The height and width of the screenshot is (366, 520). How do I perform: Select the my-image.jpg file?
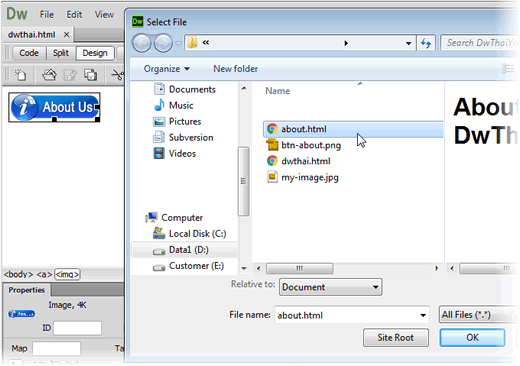click(x=303, y=177)
